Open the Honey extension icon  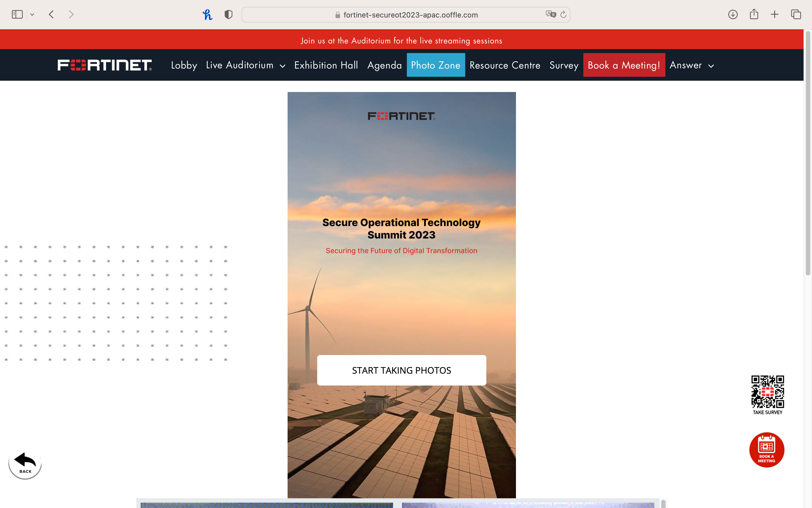(x=207, y=14)
